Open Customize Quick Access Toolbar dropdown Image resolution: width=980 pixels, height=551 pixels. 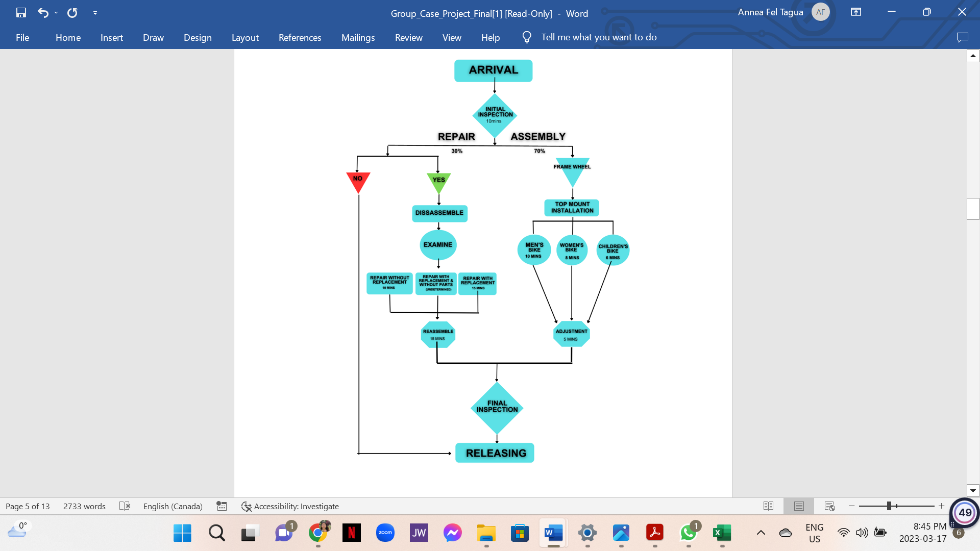pyautogui.click(x=95, y=13)
